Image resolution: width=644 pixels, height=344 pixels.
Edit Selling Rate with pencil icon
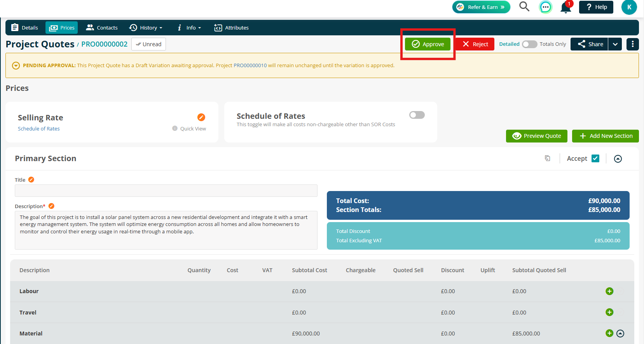point(201,117)
